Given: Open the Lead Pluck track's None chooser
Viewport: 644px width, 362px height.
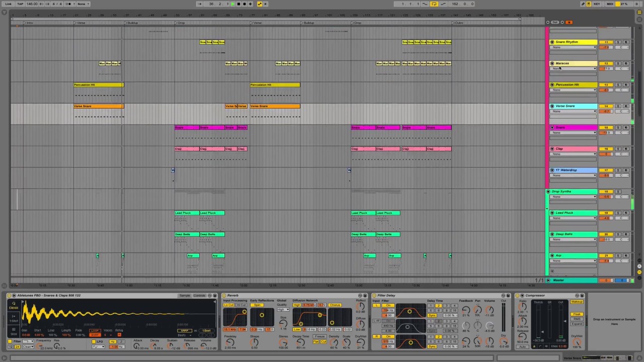Looking at the screenshot, I should pyautogui.click(x=573, y=218).
